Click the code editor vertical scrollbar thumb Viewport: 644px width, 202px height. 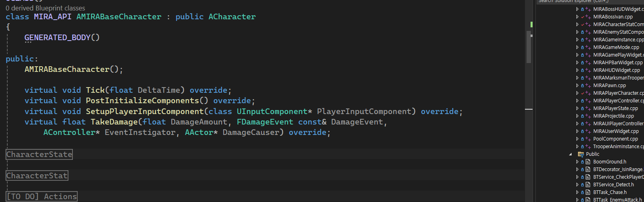(x=529, y=47)
